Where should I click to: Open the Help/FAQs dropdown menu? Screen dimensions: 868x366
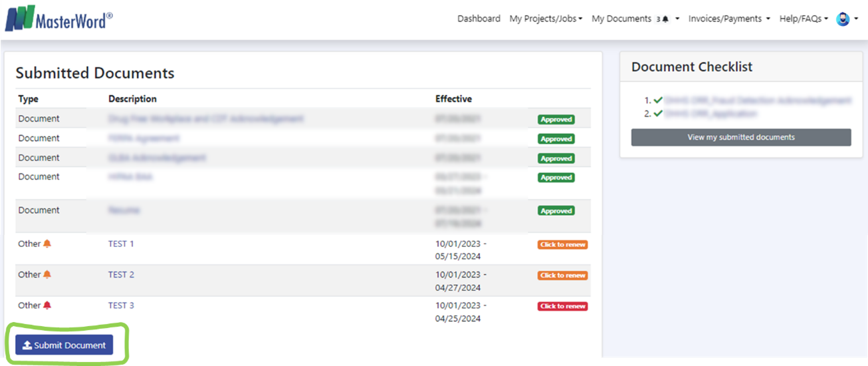[x=803, y=19]
